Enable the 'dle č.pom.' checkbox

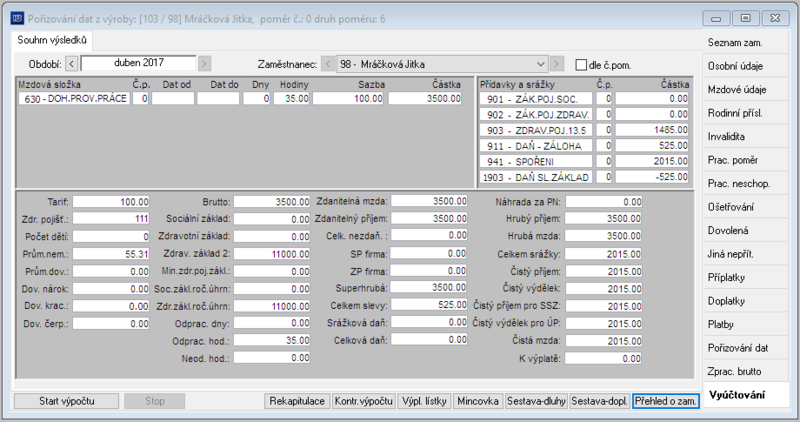pos(581,65)
